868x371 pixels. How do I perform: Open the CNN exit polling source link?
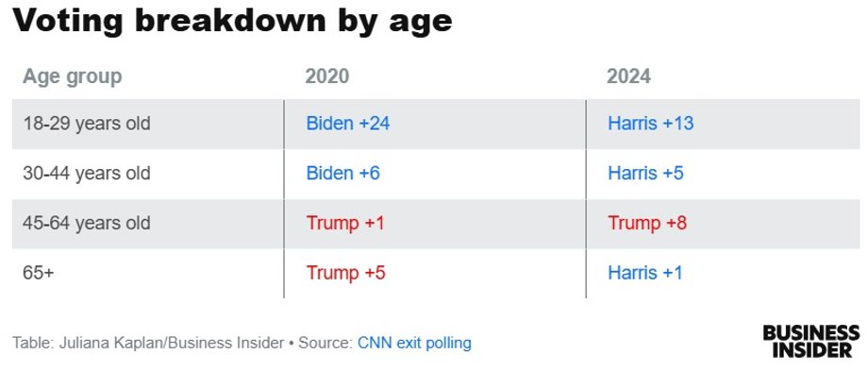(x=414, y=343)
